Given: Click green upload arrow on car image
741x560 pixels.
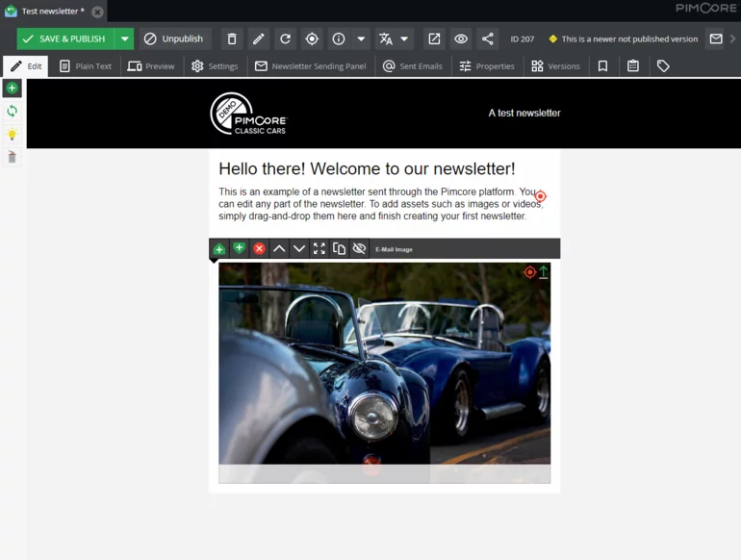Looking at the screenshot, I should click(544, 272).
